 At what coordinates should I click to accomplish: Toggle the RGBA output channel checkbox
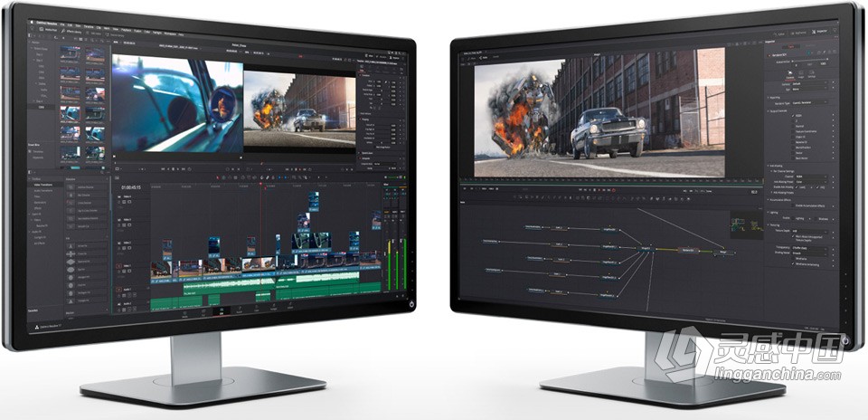click(793, 116)
